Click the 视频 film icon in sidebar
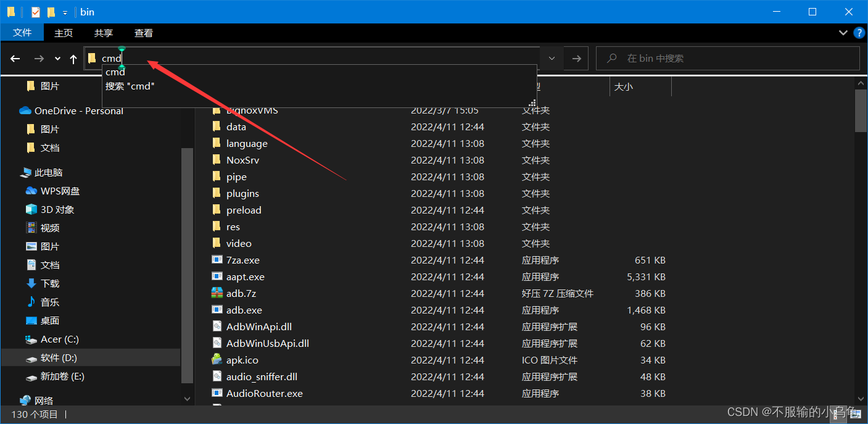 click(x=31, y=228)
